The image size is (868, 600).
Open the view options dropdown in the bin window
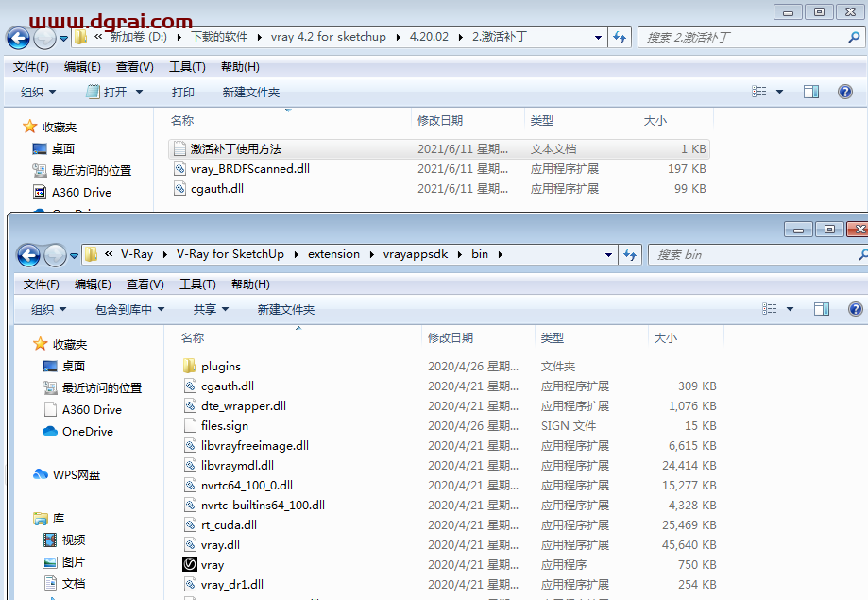[790, 309]
